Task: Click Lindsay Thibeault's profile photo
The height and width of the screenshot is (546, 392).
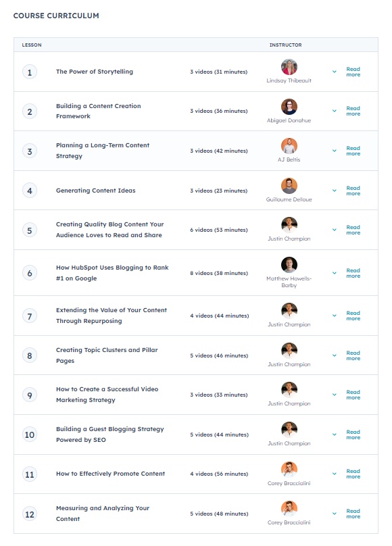Action: tap(289, 67)
